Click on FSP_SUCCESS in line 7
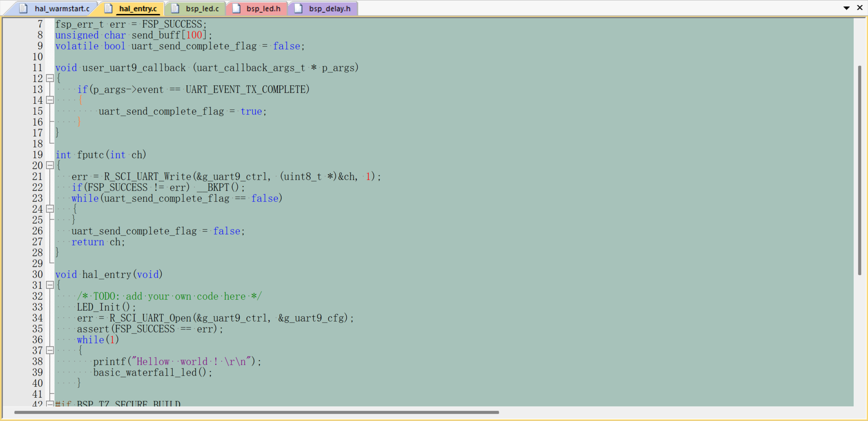Image resolution: width=868 pixels, height=421 pixels. (x=172, y=24)
